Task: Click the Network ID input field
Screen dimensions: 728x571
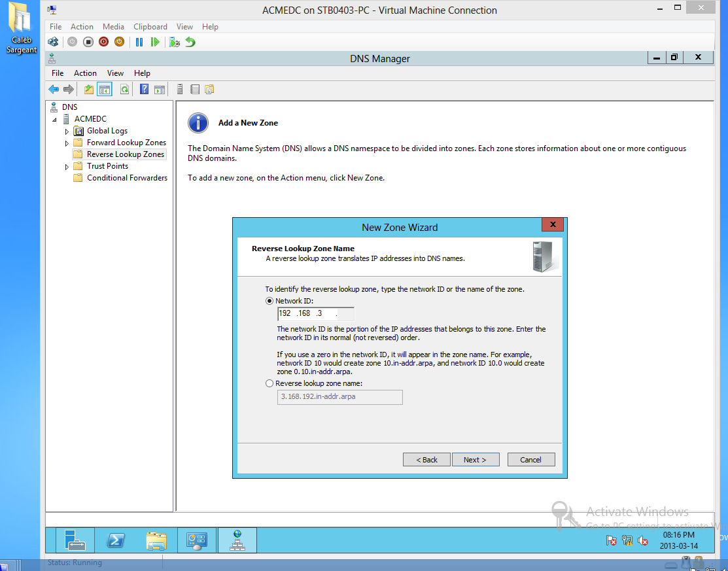Action: [x=316, y=314]
